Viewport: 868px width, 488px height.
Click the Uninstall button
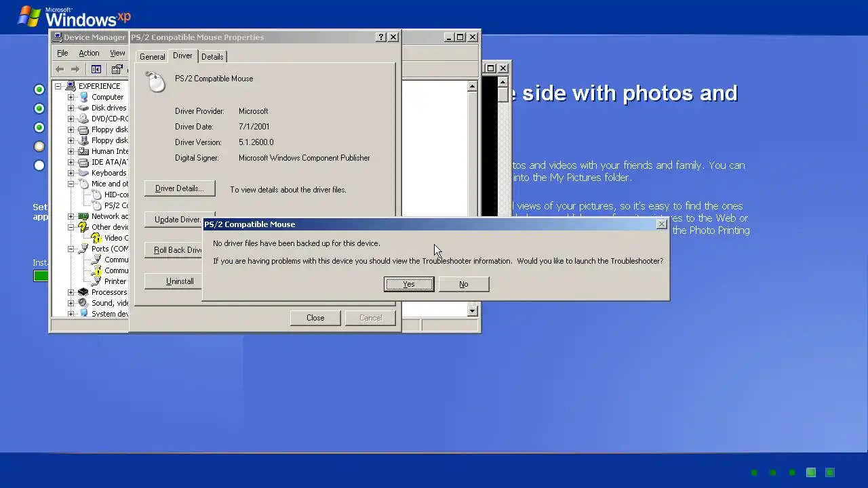(x=174, y=281)
